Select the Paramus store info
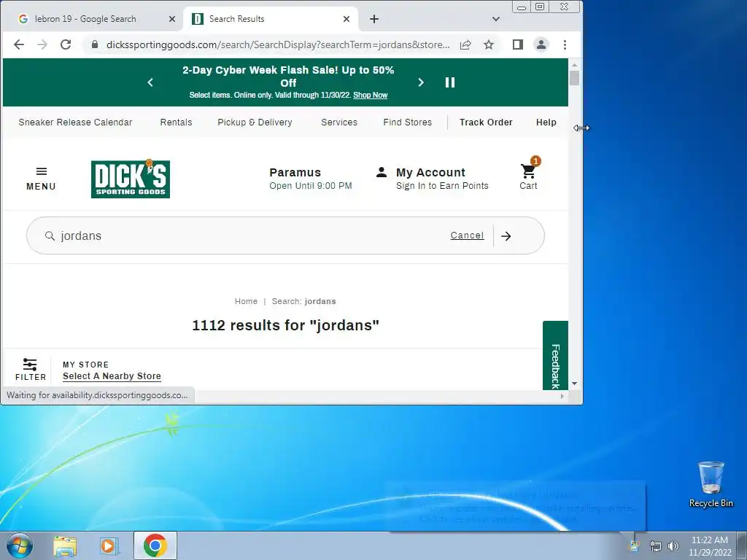 (311, 179)
